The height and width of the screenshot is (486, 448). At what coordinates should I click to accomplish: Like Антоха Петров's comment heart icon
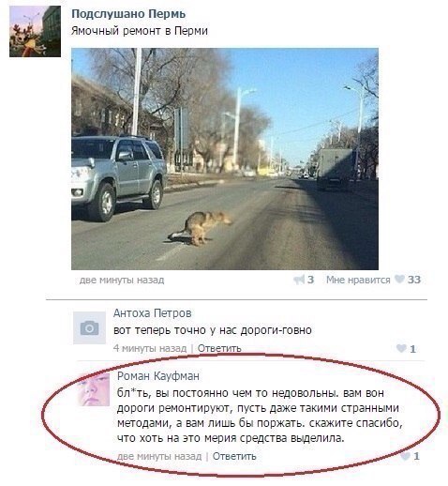click(x=401, y=348)
